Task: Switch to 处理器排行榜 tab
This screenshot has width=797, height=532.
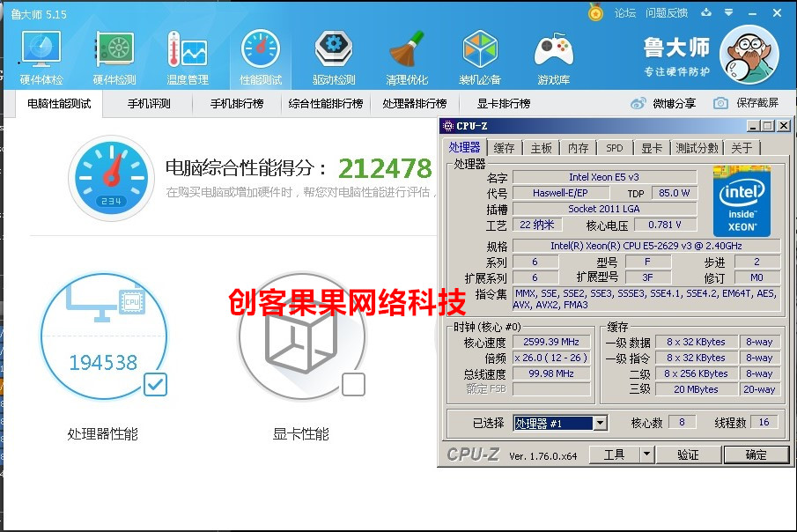Action: [x=415, y=104]
